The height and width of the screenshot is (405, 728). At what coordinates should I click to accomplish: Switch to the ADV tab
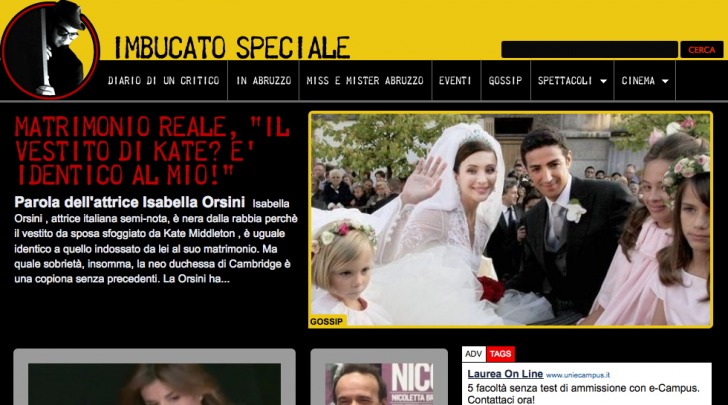coord(474,354)
